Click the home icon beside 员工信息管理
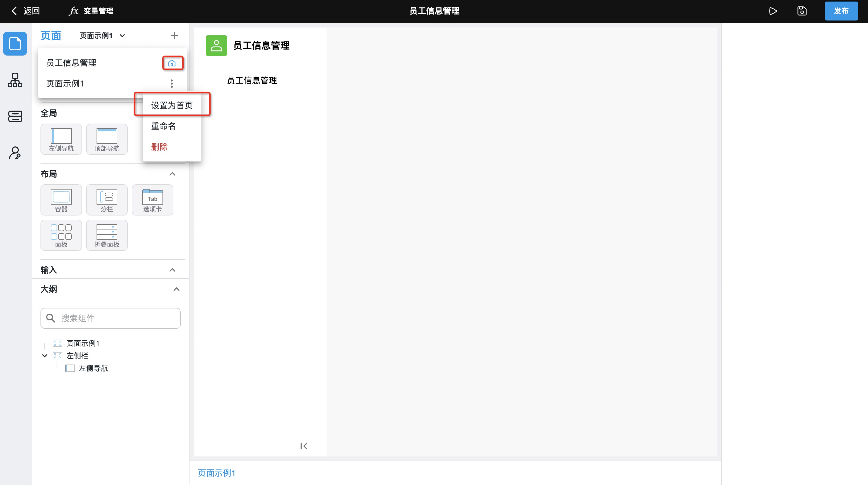This screenshot has height=485, width=868. (172, 63)
